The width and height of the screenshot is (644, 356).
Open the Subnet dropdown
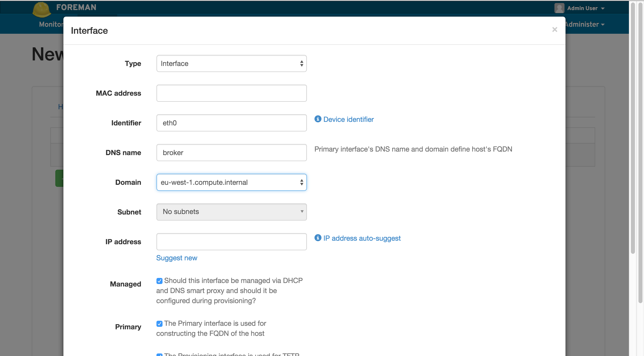coord(231,212)
